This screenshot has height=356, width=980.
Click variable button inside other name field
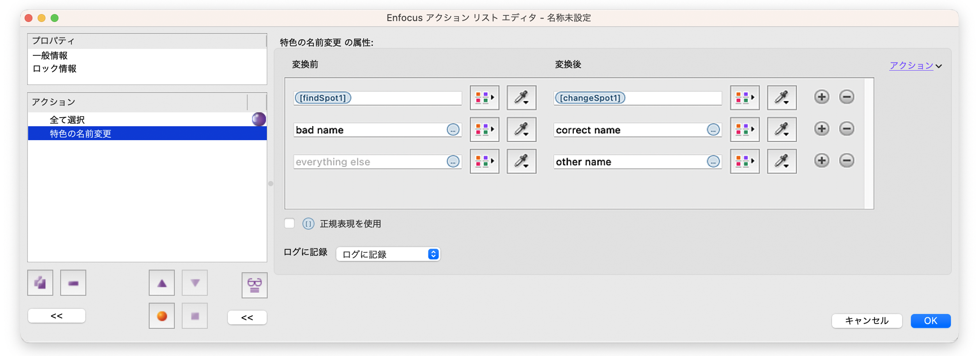click(713, 161)
